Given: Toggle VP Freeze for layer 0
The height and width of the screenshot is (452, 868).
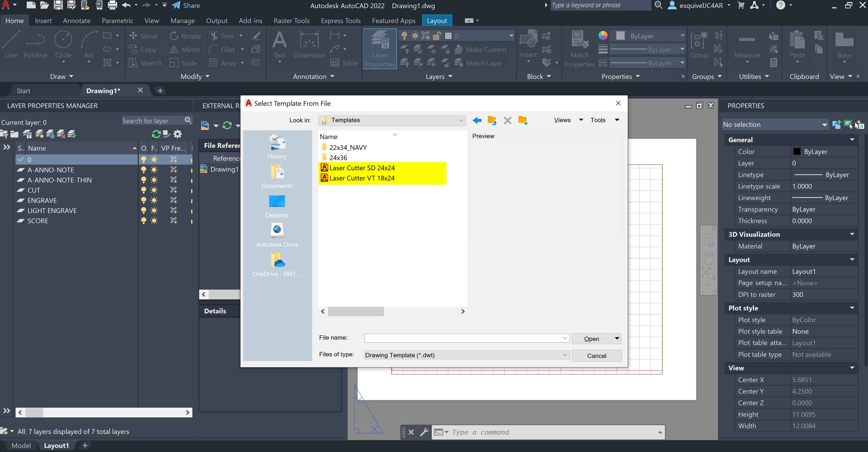Looking at the screenshot, I should tap(174, 159).
